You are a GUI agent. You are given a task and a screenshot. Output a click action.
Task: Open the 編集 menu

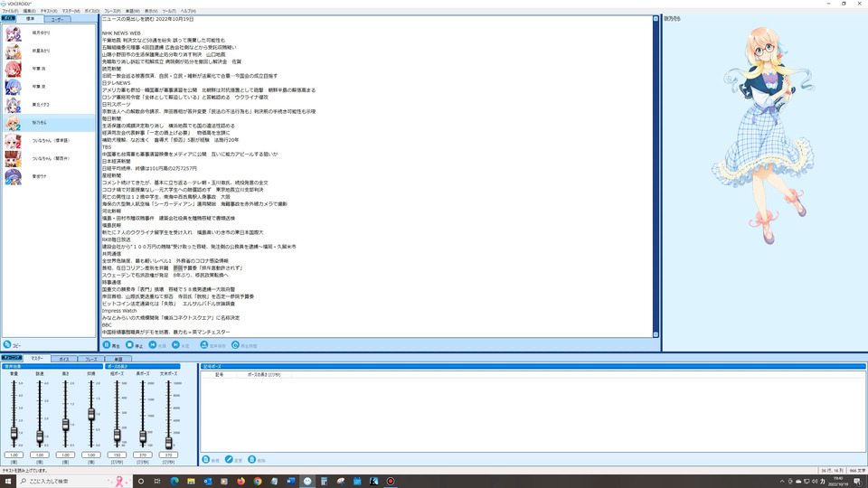(29, 11)
